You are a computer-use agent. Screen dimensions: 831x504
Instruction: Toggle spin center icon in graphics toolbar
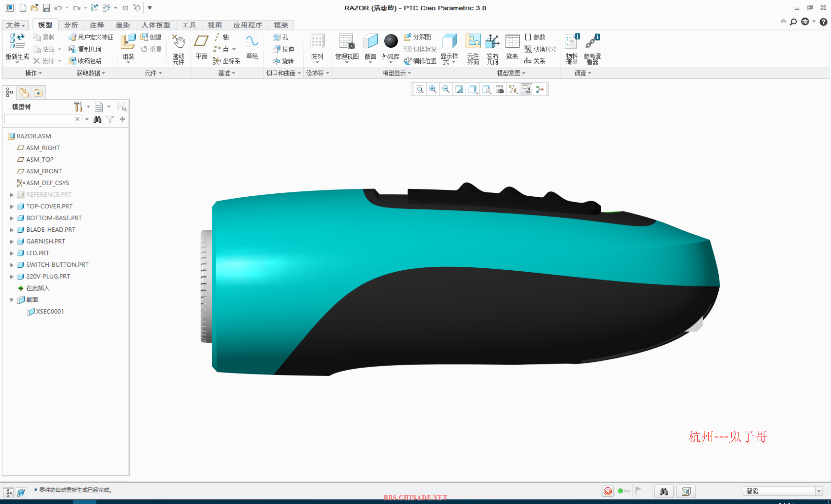pos(540,89)
